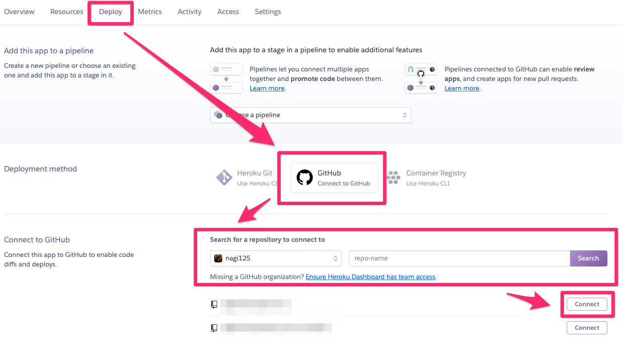Choose Container Registry deployment method

point(427,178)
